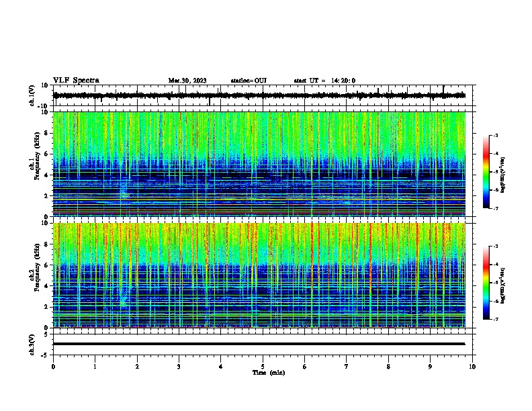Click the time axis tick label "3"
The height and width of the screenshot is (411, 532).
179,367
